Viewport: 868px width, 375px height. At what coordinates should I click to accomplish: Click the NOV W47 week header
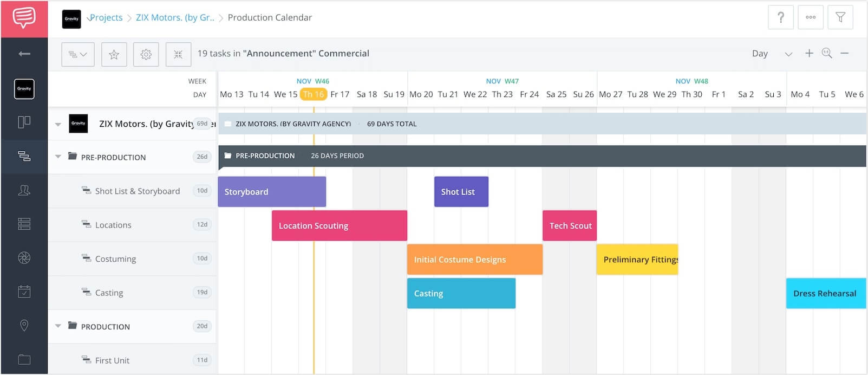click(502, 81)
